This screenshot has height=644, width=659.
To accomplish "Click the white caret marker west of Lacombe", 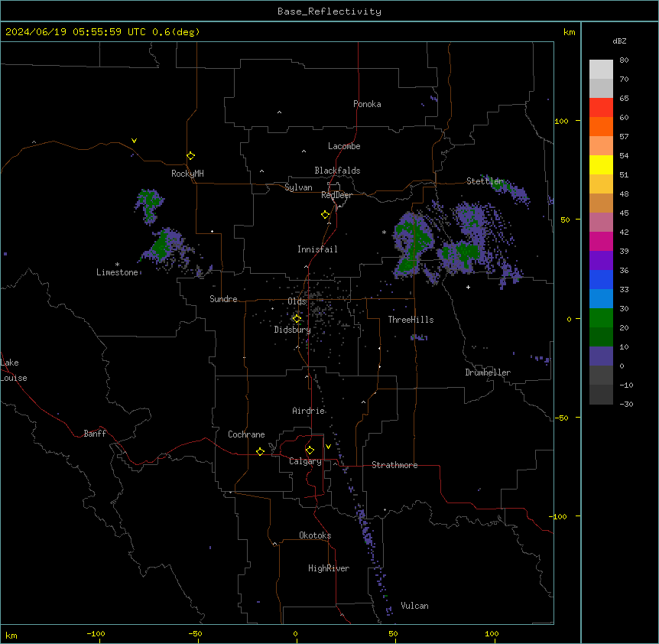I will (x=304, y=151).
